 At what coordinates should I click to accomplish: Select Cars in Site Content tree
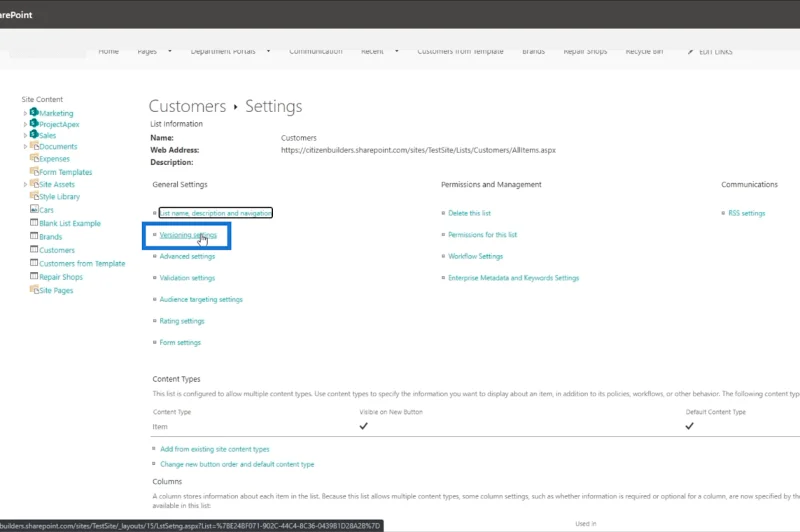coord(46,210)
